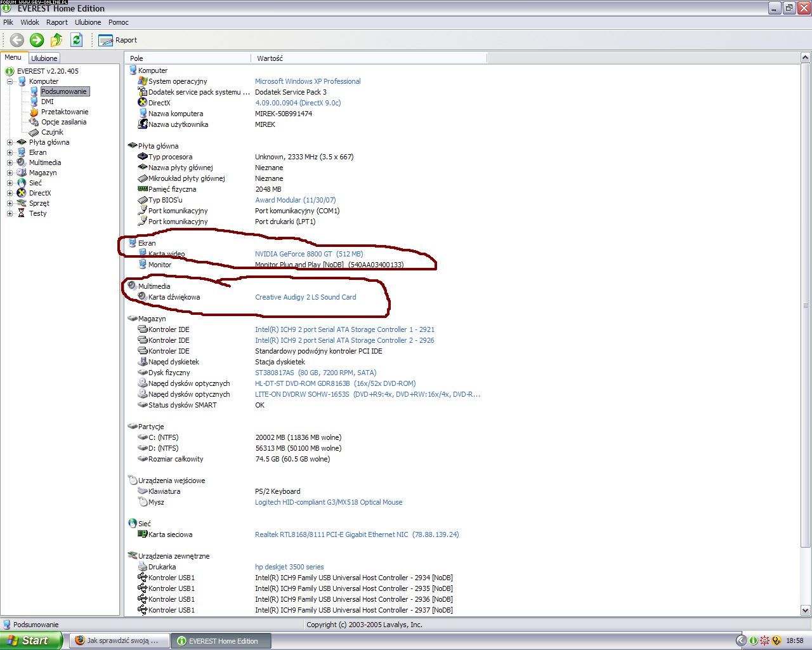Click the vertical scrollbar down arrow
This screenshot has width=812, height=650.
[x=806, y=611]
